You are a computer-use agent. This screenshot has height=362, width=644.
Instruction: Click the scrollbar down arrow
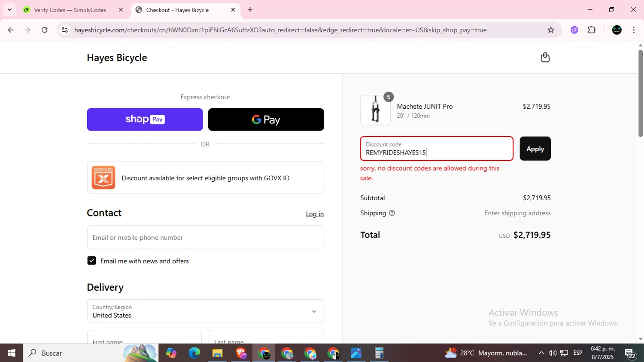[x=641, y=339]
